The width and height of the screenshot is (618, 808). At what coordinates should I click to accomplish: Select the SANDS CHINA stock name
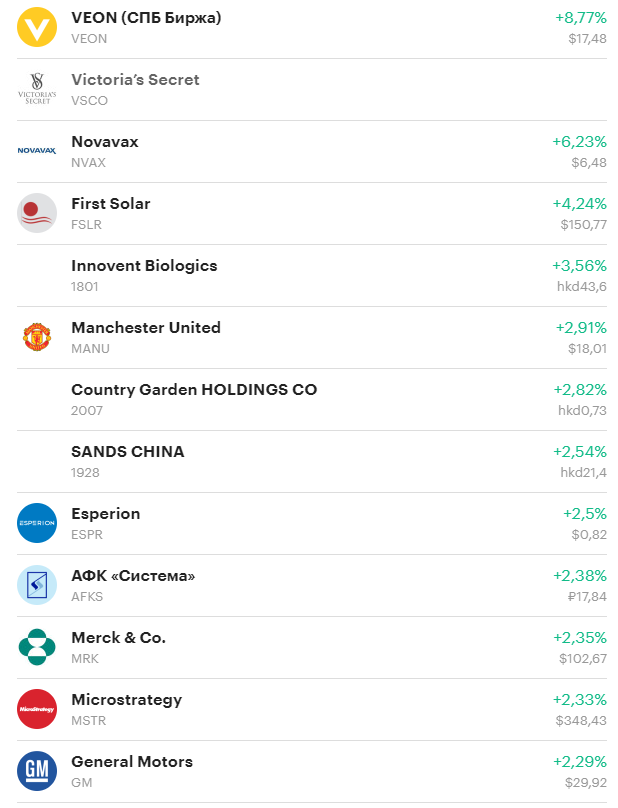click(x=128, y=452)
